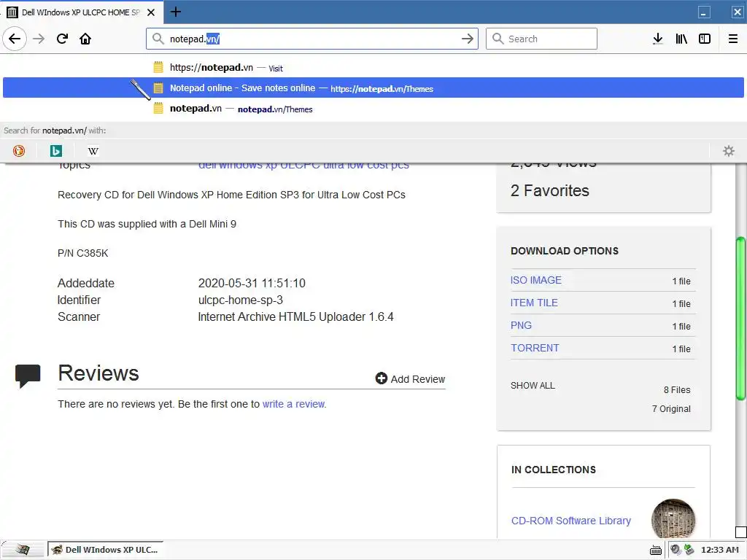Open the Library bookmarks icon
The image size is (747, 560).
coord(681,39)
